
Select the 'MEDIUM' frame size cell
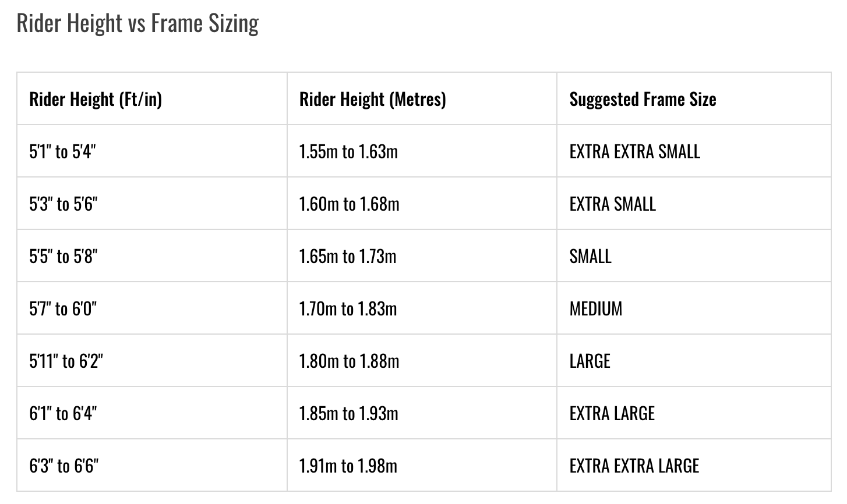tap(595, 308)
